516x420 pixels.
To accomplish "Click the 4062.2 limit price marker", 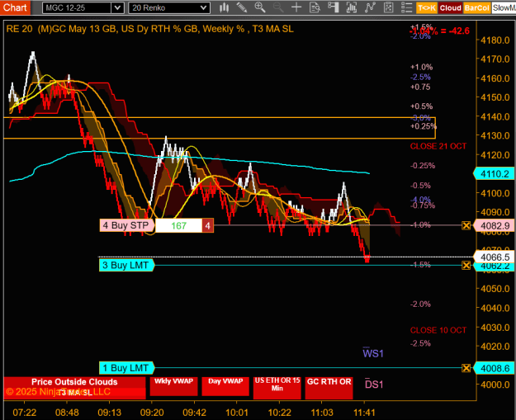I will point(495,266).
